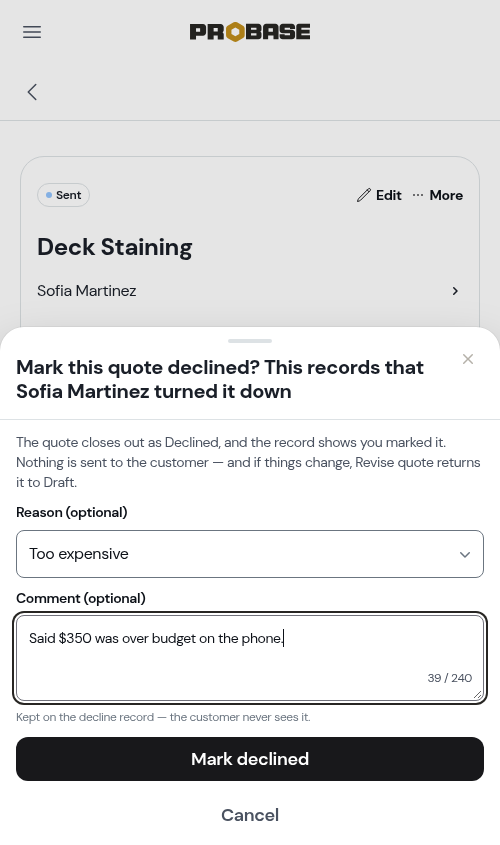Open the hamburger navigation menu
Viewport: 500px width, 845px height.
tap(32, 32)
